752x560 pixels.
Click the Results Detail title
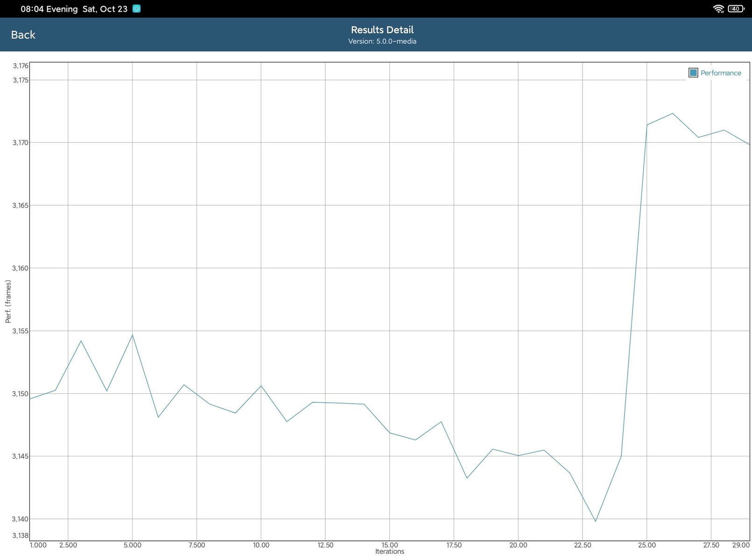(382, 30)
